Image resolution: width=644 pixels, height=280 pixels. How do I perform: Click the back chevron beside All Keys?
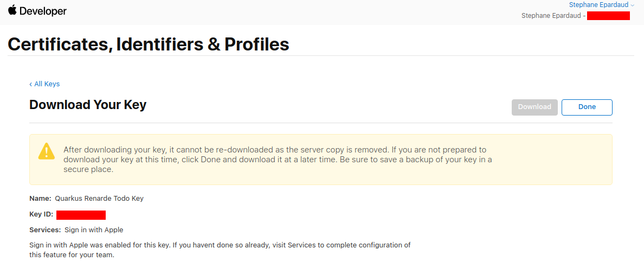pyautogui.click(x=31, y=84)
